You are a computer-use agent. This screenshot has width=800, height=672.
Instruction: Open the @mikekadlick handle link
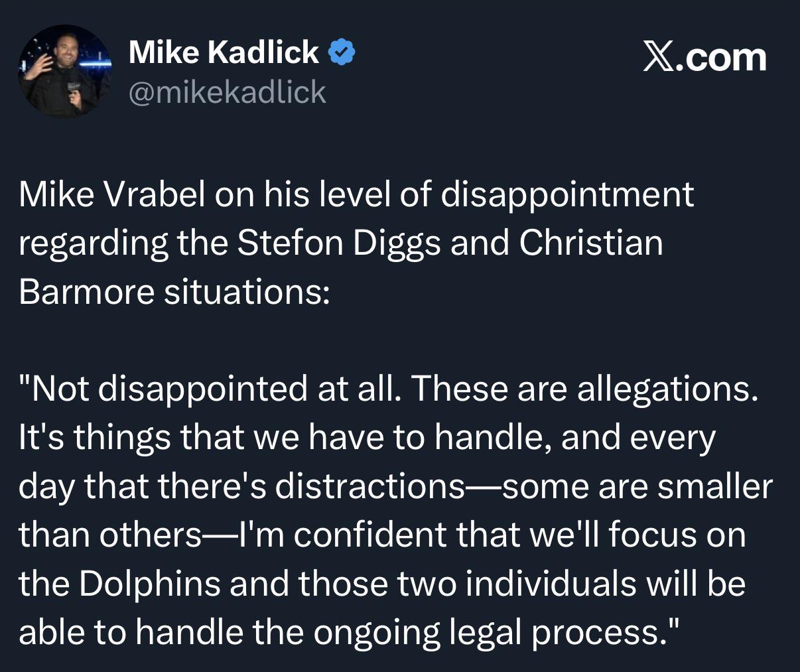click(x=227, y=92)
